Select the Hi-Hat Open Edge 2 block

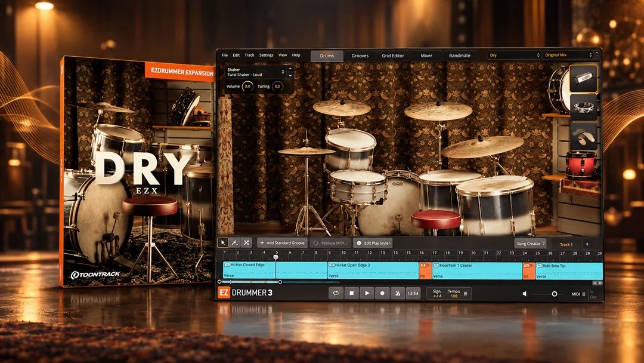click(373, 270)
